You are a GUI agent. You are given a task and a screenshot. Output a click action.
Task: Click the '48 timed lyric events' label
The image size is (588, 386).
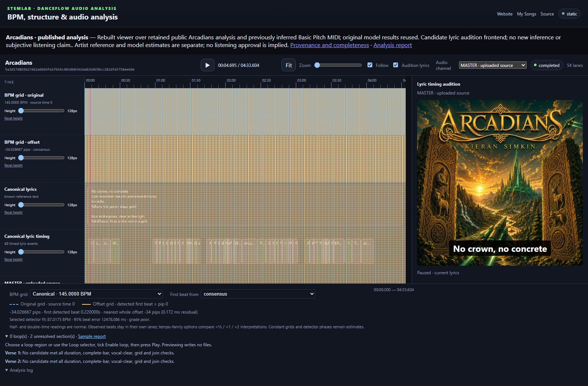tap(21, 244)
